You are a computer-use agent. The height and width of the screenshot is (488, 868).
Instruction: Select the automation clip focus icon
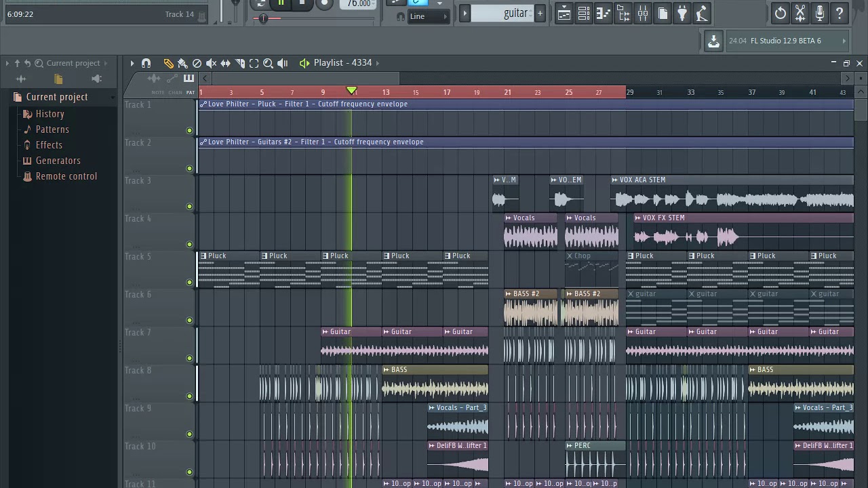[172, 79]
